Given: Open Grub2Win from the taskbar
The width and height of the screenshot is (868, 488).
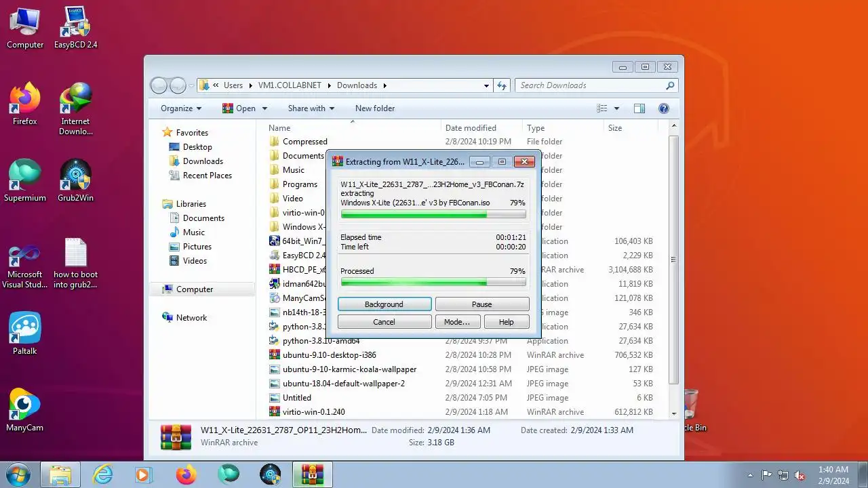Looking at the screenshot, I should 271,474.
